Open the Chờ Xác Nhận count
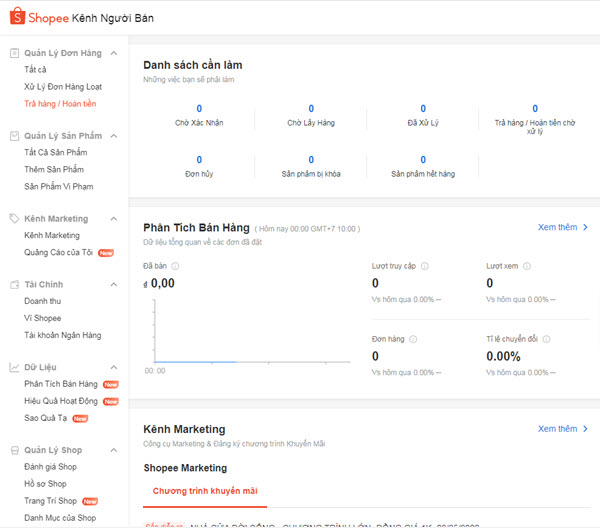Screen dimensions: 600x528 pos(199,109)
